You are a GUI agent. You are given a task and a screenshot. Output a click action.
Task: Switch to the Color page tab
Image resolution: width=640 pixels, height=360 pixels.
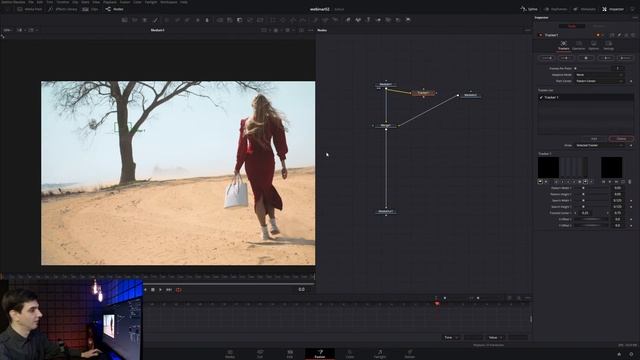(350, 353)
